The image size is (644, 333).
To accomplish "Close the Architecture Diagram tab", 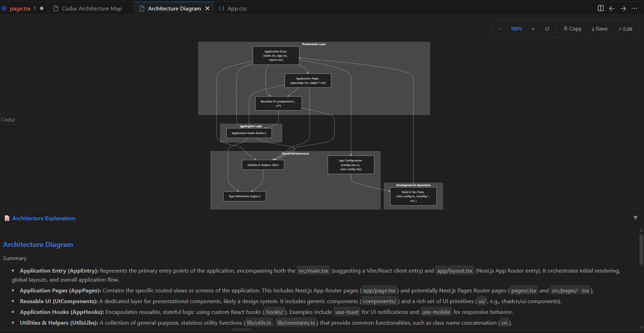I will (x=207, y=8).
